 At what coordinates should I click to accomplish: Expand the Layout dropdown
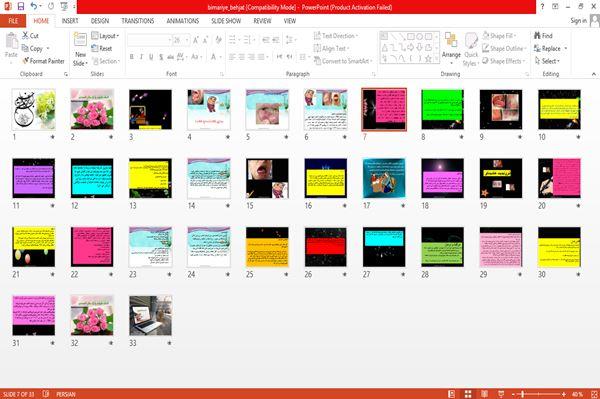pyautogui.click(x=105, y=36)
